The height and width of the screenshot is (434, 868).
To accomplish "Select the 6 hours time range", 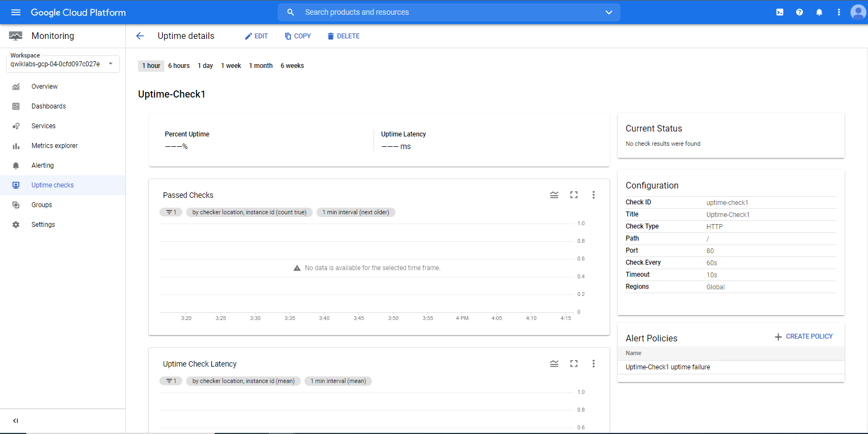I will [179, 66].
